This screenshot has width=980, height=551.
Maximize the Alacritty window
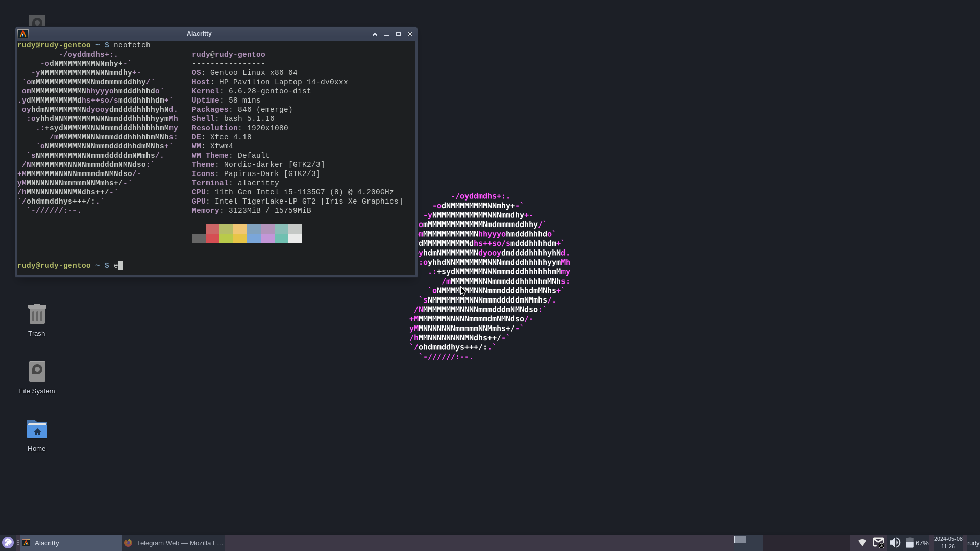pyautogui.click(x=398, y=34)
